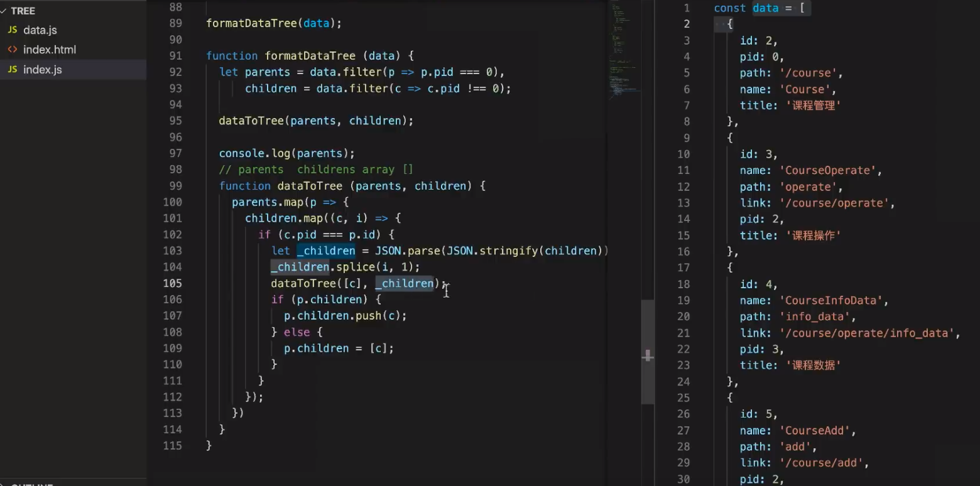Viewport: 980px width, 486px height.
Task: Click 'if (p.children) {' on line 106
Action: coord(326,300)
